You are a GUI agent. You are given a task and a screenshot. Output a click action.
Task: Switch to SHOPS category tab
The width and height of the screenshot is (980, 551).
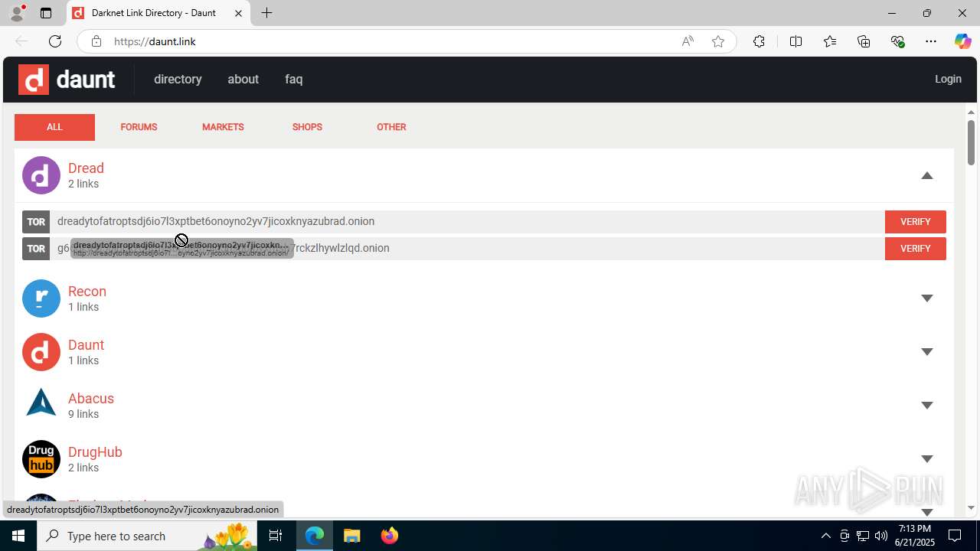307,127
